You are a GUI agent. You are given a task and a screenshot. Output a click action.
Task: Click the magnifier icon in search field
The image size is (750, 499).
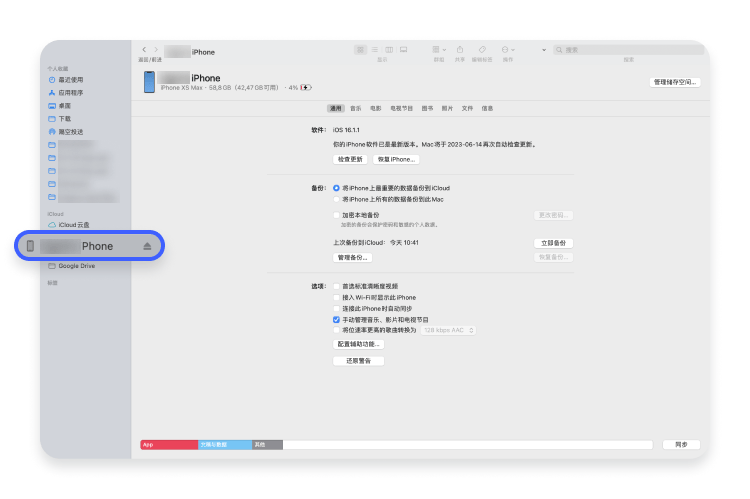point(559,50)
